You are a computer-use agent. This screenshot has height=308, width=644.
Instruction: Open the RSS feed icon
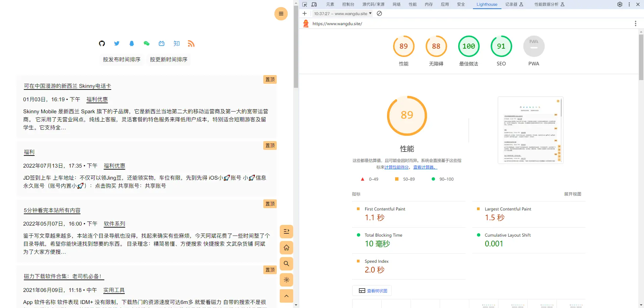point(191,44)
